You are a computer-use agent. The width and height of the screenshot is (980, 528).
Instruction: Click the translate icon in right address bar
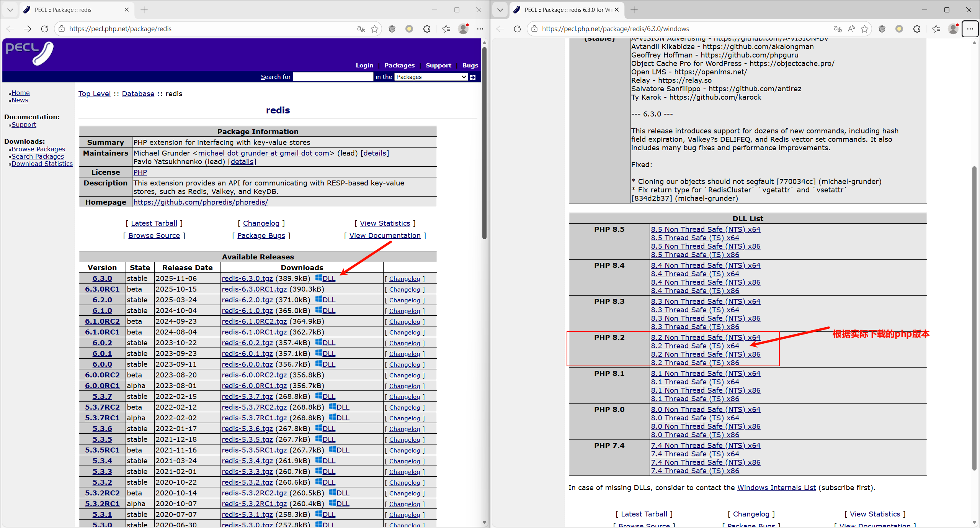pyautogui.click(x=837, y=29)
